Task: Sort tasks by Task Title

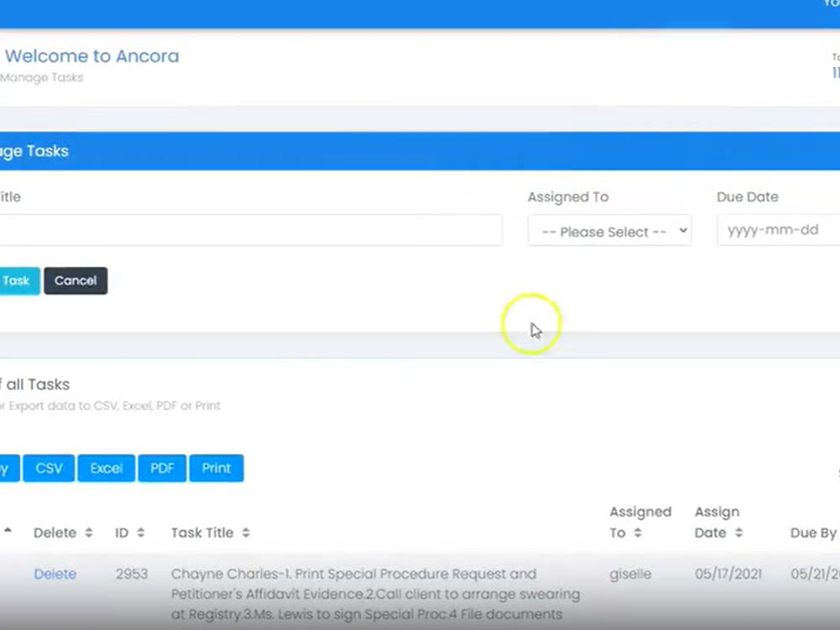Action: tap(244, 532)
